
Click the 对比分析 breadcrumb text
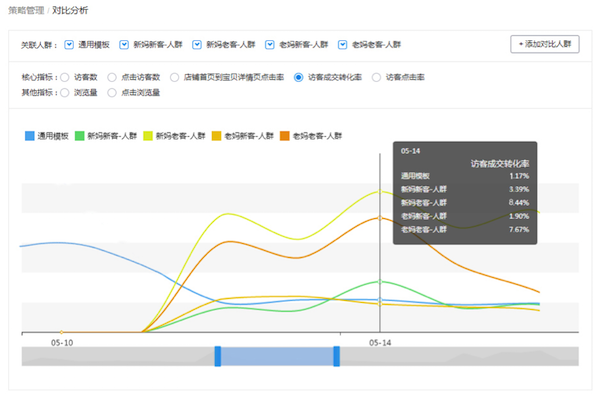coord(70,10)
